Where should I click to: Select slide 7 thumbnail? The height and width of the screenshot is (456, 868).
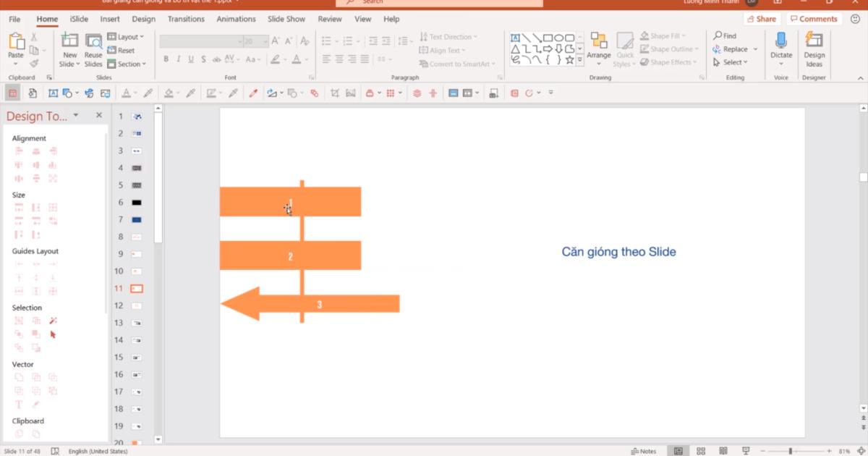click(137, 219)
